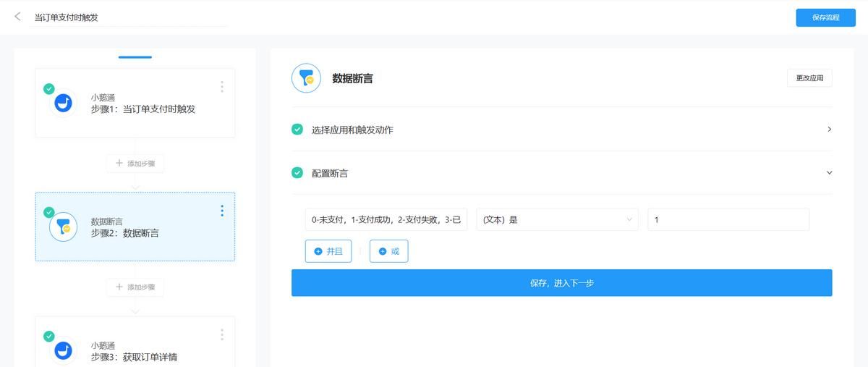Add an 并且 condition
This screenshot has width=868, height=367.
(328, 251)
